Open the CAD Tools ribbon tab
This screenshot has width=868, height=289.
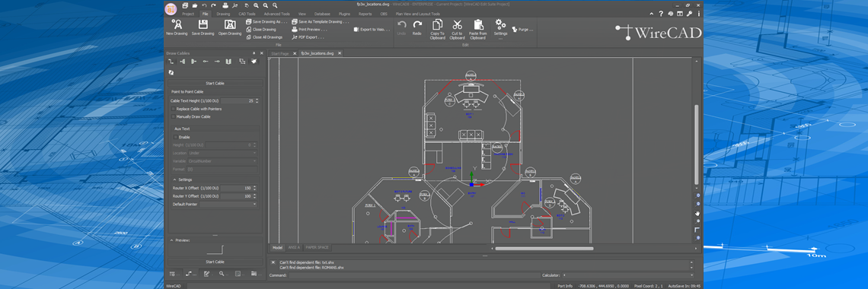click(247, 14)
